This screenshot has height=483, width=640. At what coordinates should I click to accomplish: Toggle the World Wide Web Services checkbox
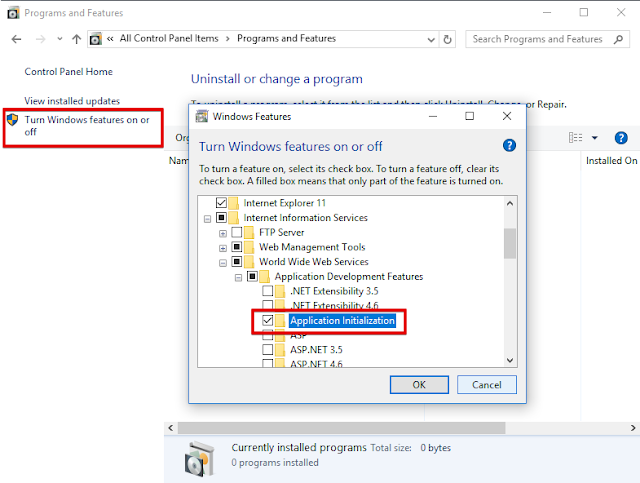[x=237, y=262]
